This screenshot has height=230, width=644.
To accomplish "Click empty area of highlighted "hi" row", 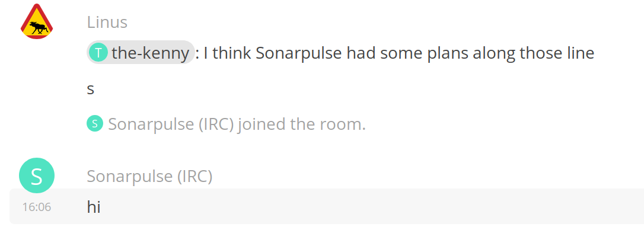I will coord(369,207).
